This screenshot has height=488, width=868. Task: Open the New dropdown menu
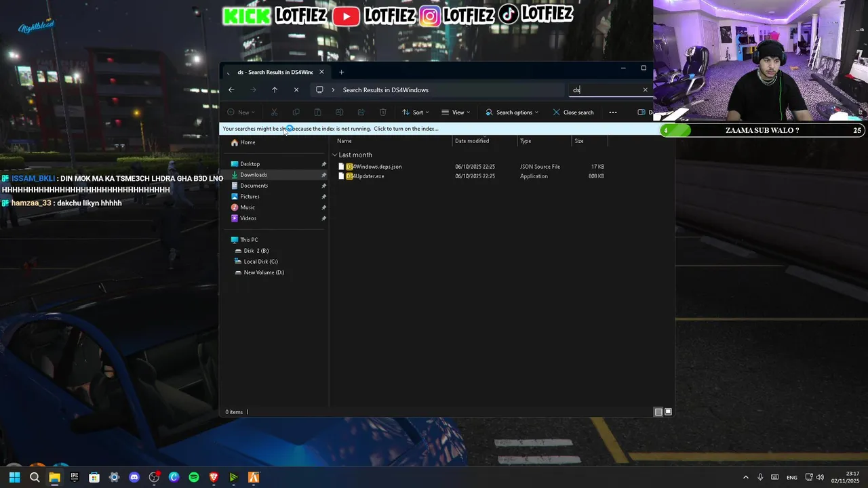[241, 112]
